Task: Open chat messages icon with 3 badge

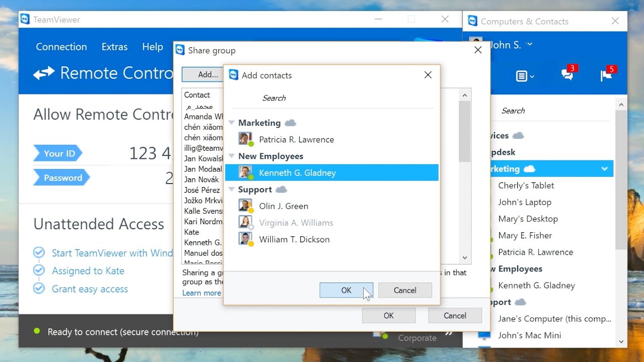Action: (x=568, y=73)
